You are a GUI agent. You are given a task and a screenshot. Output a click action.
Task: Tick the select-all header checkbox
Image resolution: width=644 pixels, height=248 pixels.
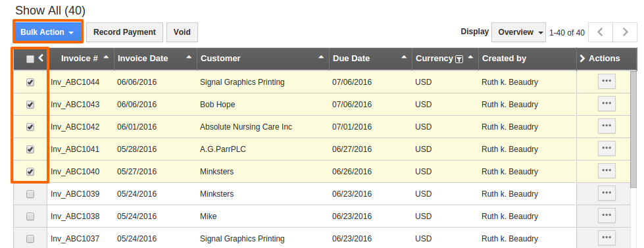30,59
